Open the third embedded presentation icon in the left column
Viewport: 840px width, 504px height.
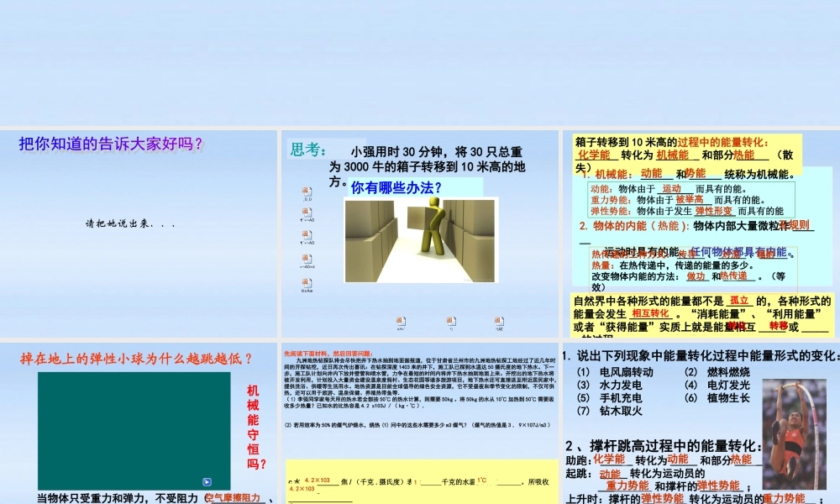[307, 236]
